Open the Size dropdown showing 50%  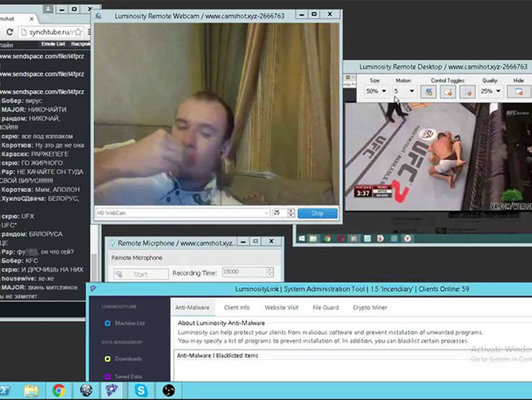[377, 91]
